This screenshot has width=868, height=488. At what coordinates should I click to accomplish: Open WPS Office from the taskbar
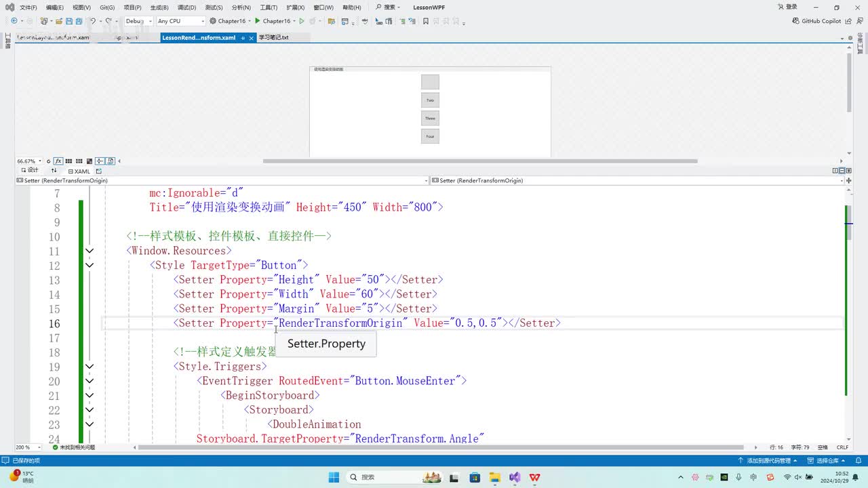coord(535,477)
